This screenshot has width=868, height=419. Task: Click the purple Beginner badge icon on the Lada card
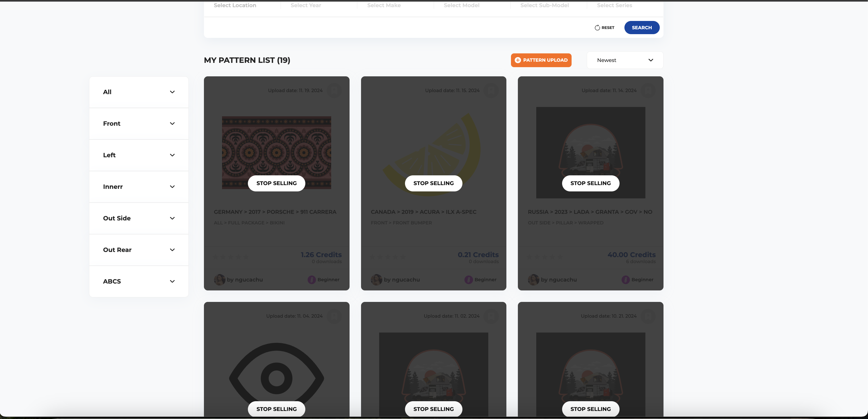click(x=626, y=280)
